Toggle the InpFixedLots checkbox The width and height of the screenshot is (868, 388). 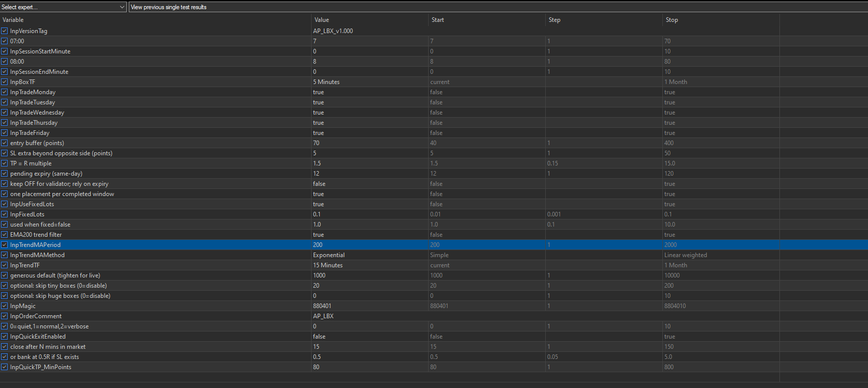point(5,214)
